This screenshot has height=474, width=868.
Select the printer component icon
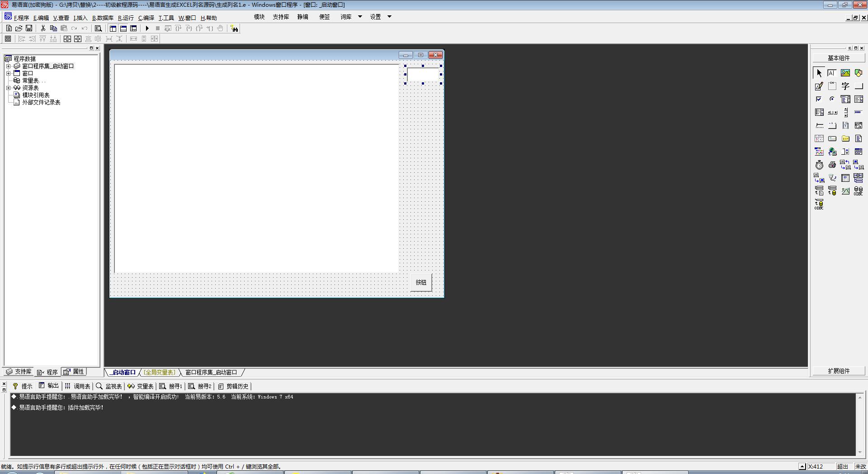pos(832,165)
